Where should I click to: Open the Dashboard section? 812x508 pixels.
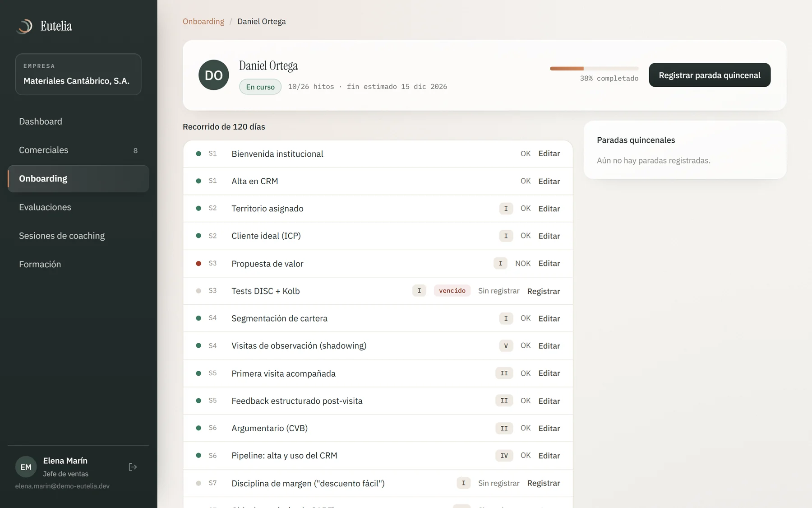coord(78,121)
